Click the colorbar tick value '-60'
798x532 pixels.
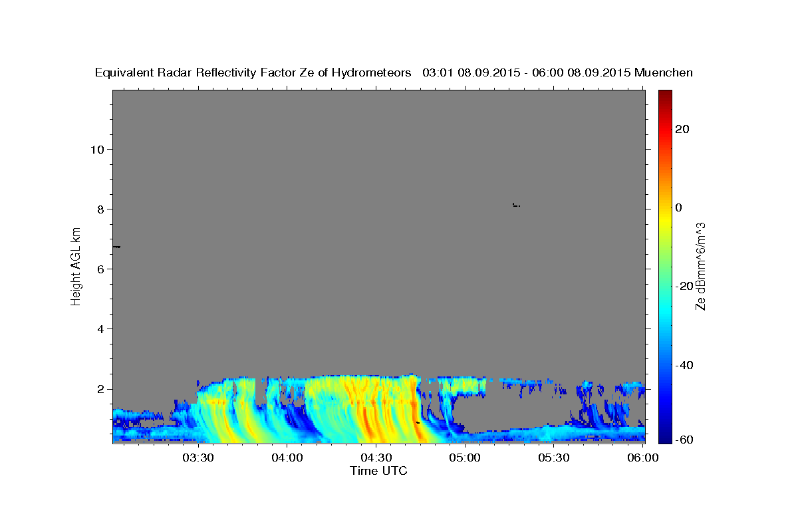pyautogui.click(x=683, y=440)
